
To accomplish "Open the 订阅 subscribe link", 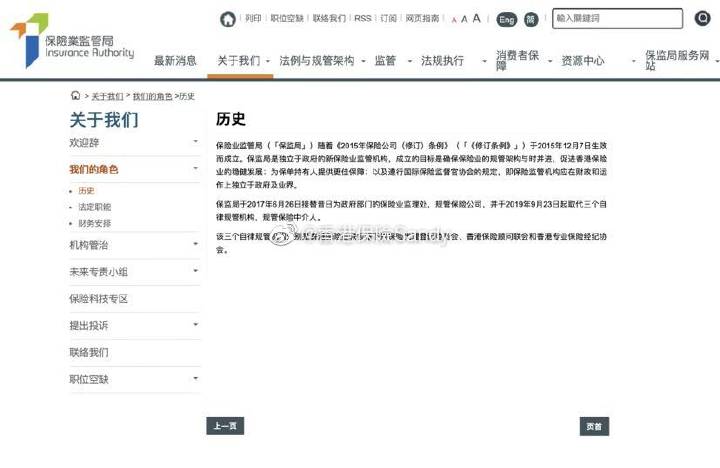I will pyautogui.click(x=388, y=18).
